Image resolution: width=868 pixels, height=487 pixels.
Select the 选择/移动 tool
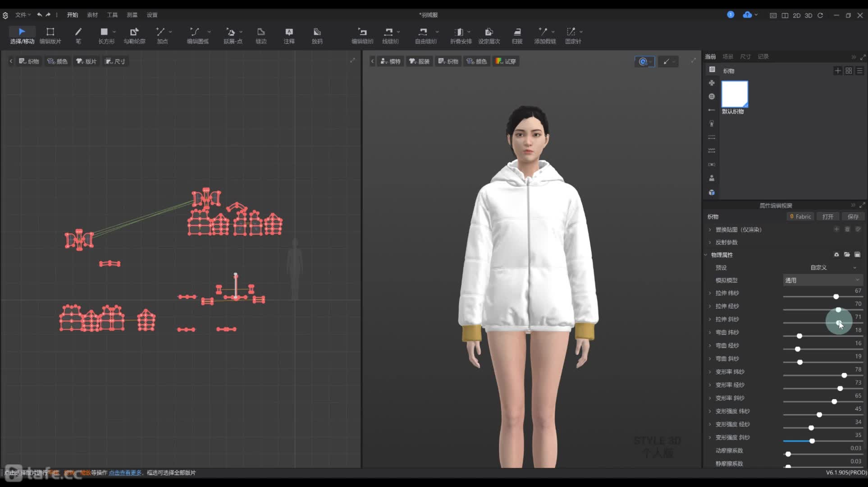(x=22, y=35)
